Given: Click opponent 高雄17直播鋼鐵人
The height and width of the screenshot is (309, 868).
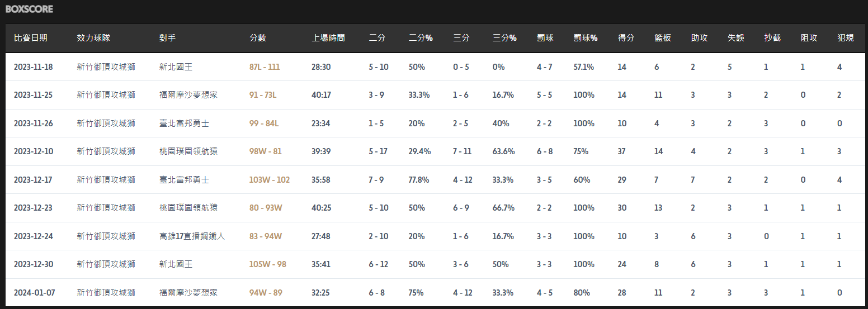Looking at the screenshot, I should click(192, 236).
